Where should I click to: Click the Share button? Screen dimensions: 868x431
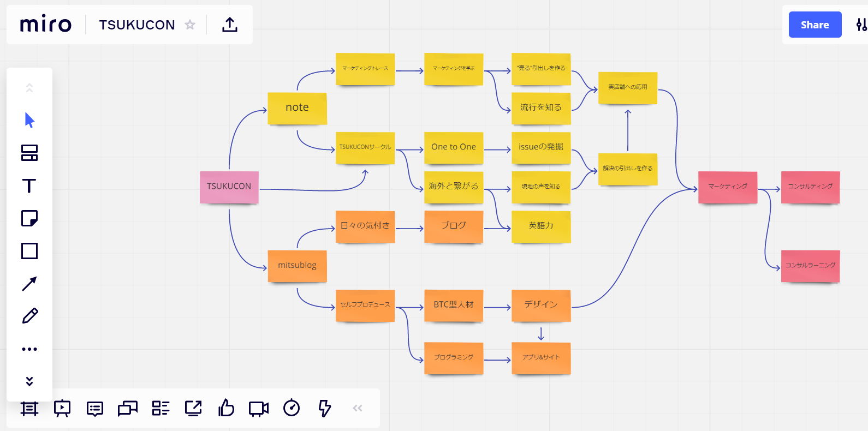click(x=815, y=25)
